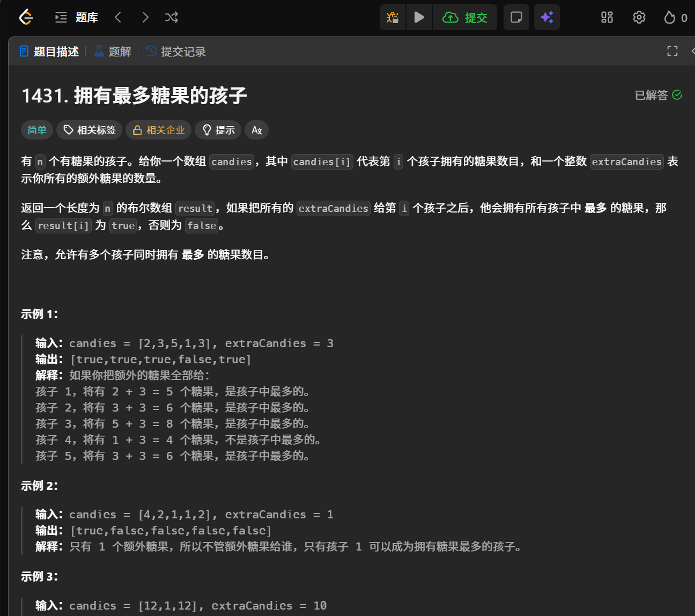This screenshot has width=695, height=616.
Task: Click the 示例 1 heading
Action: 39,314
